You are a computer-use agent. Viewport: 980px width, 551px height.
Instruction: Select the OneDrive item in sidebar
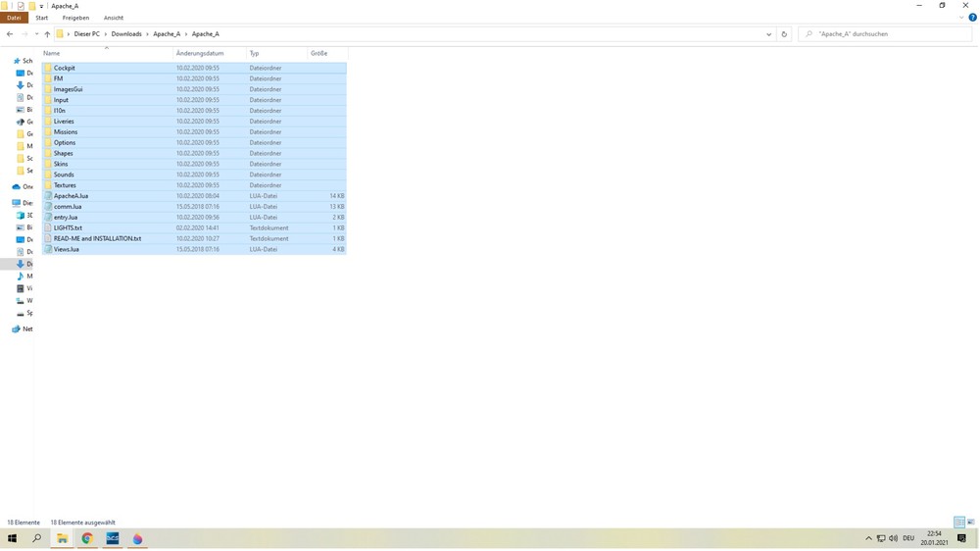[23, 186]
